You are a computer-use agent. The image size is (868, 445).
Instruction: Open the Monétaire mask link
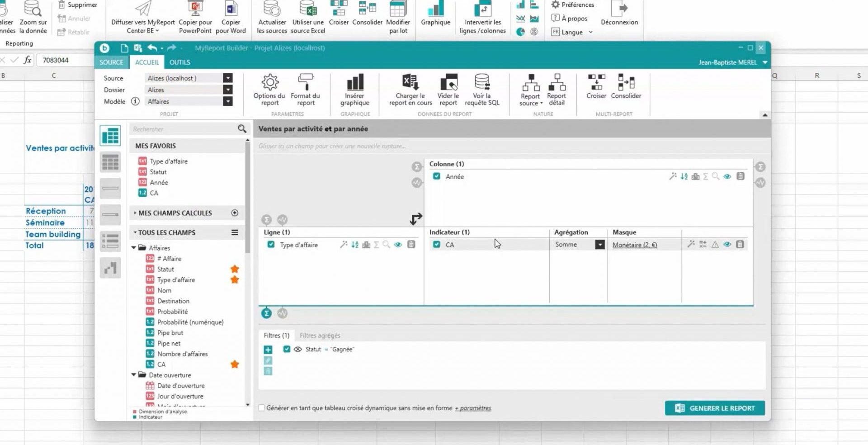click(634, 245)
